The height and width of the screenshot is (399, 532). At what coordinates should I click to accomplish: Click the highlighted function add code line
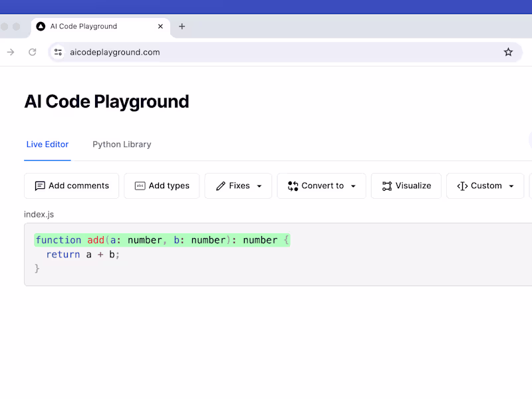(x=162, y=240)
